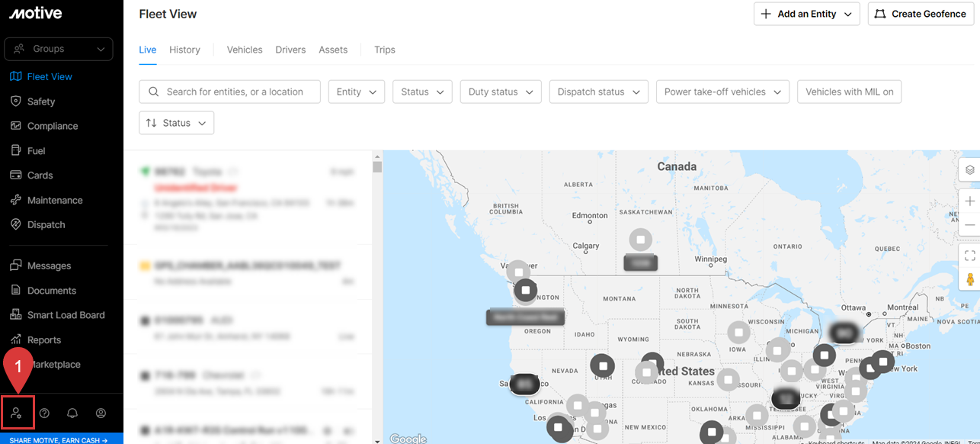Click the Maintenance wrench icon
This screenshot has height=444, width=980.
click(x=15, y=200)
